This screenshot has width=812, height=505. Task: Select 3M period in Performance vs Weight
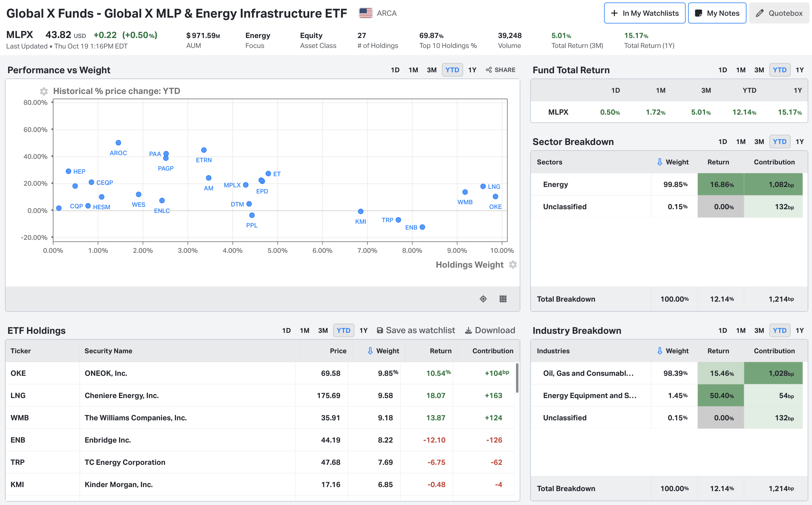432,70
